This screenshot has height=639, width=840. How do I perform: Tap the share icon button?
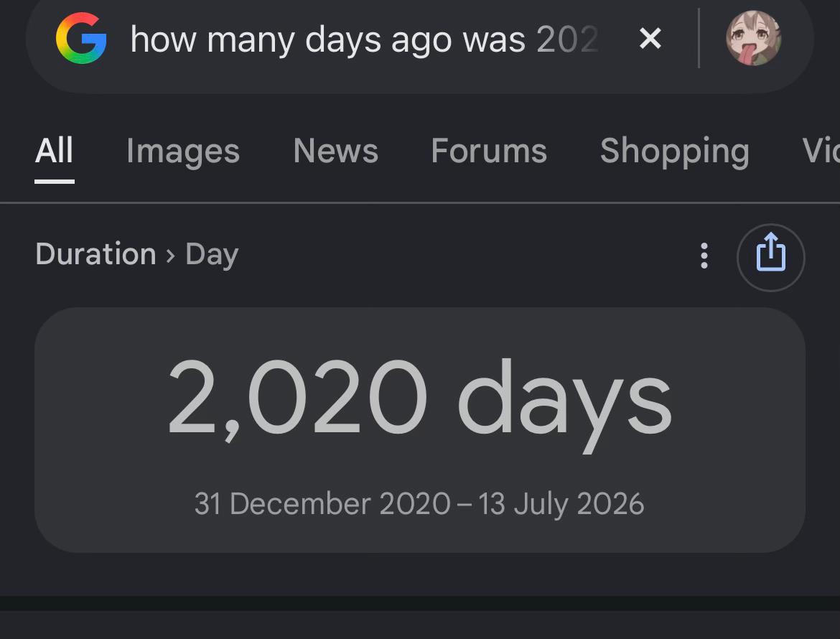pos(771,257)
